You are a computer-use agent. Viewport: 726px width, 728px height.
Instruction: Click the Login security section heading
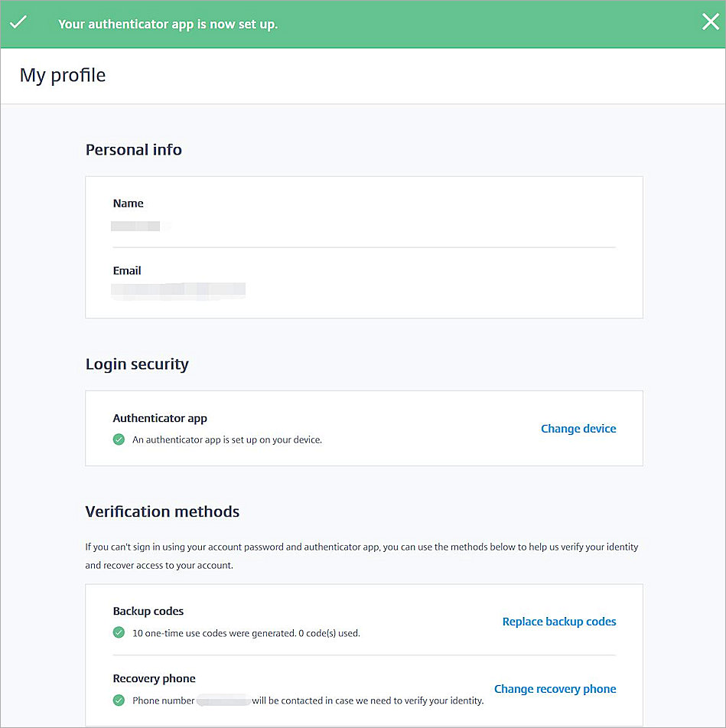pos(137,364)
